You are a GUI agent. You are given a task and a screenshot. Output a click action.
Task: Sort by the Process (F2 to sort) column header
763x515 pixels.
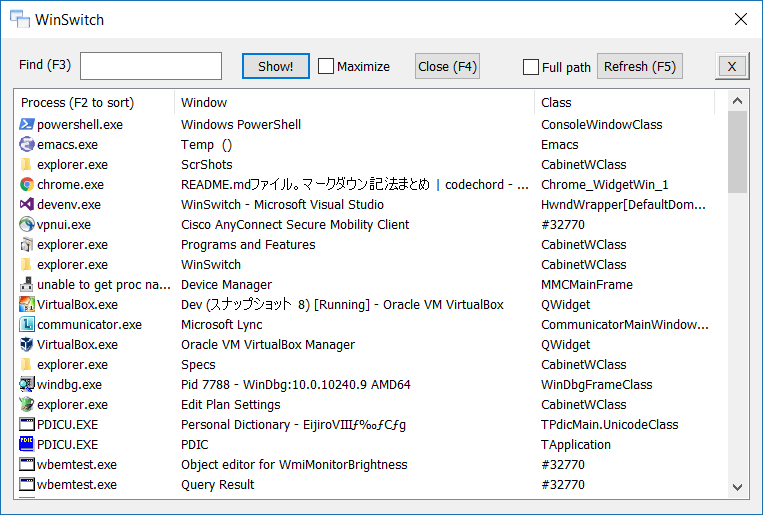point(94,103)
